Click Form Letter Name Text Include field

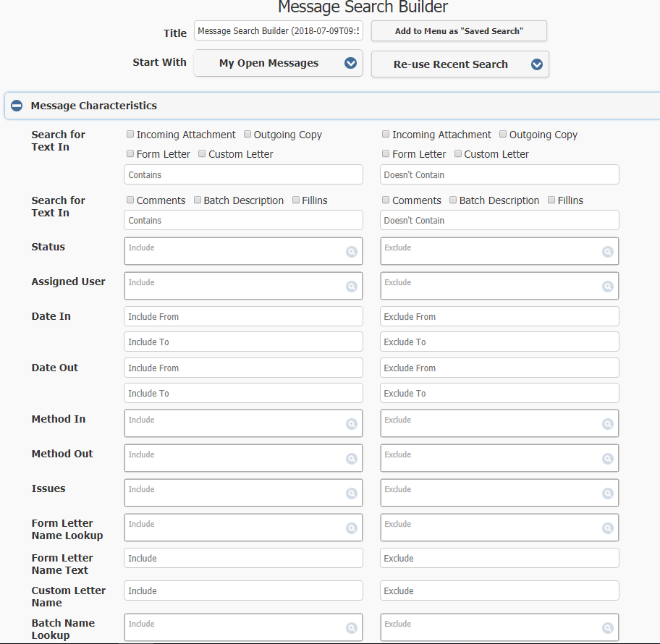[243, 558]
